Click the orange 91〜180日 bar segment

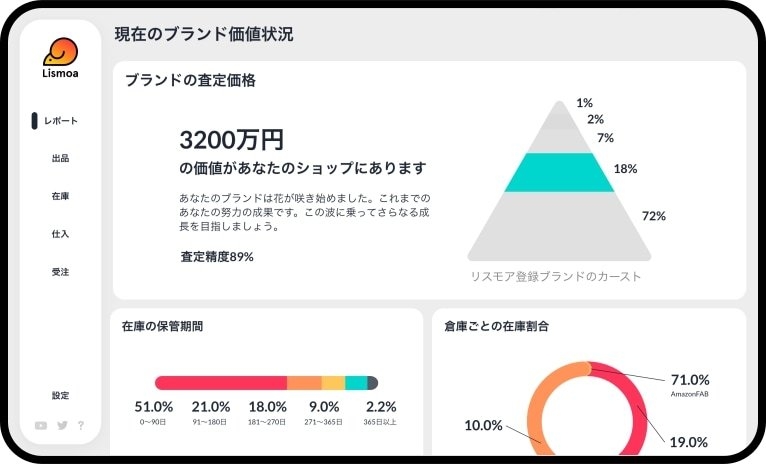(x=304, y=383)
